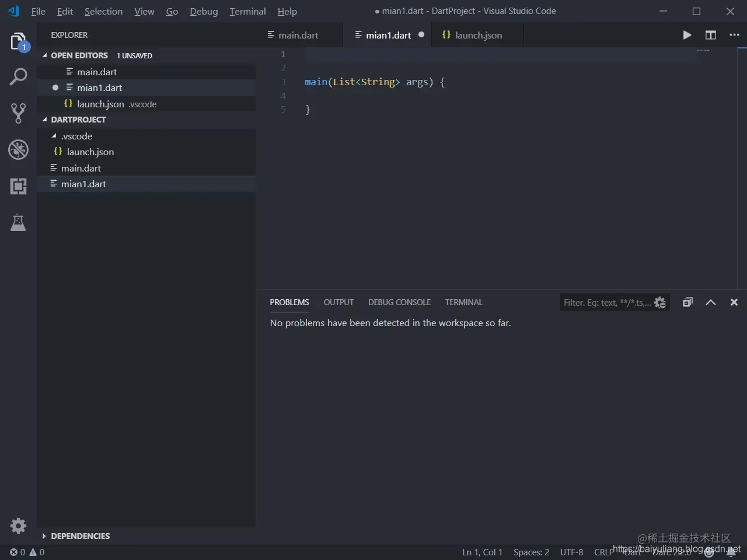Collapse the OPEN EDITORS section
Screen dimensions: 747x560
[x=45, y=55]
